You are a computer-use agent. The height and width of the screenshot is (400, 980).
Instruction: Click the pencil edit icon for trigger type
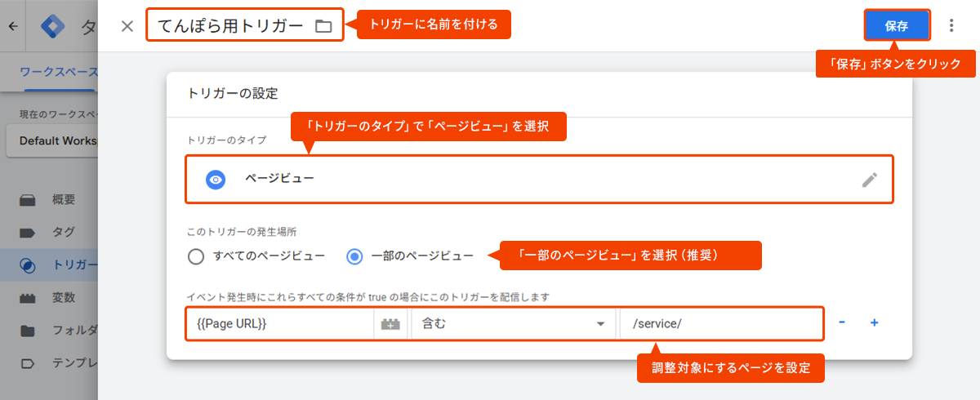point(869,180)
